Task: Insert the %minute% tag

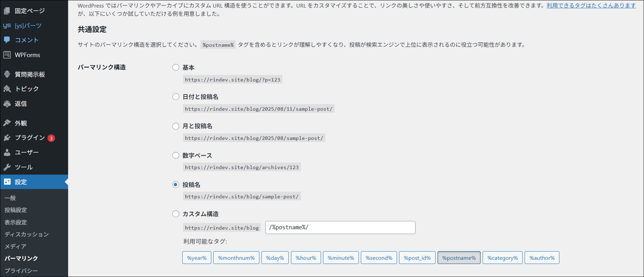Action: click(x=341, y=258)
